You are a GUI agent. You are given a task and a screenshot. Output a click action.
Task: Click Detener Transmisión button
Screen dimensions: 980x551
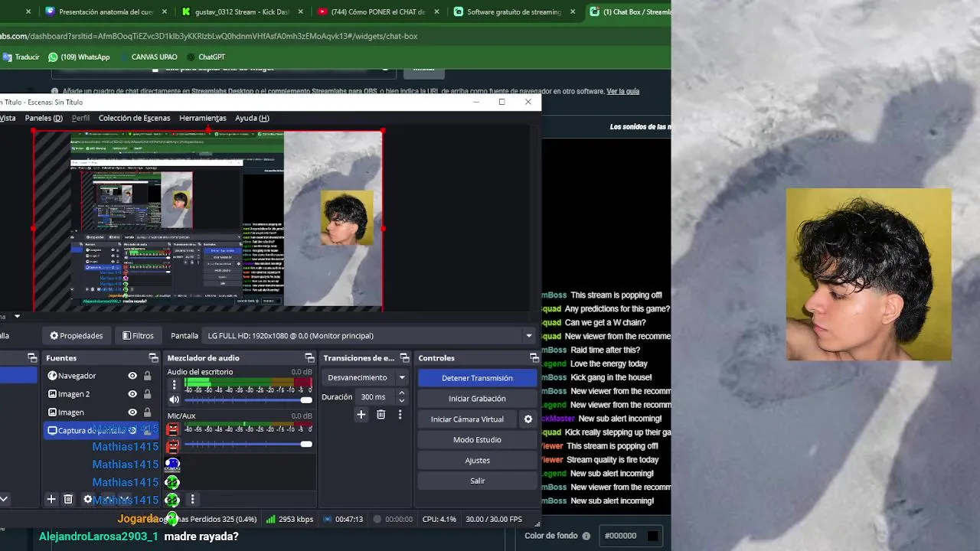[x=477, y=378]
